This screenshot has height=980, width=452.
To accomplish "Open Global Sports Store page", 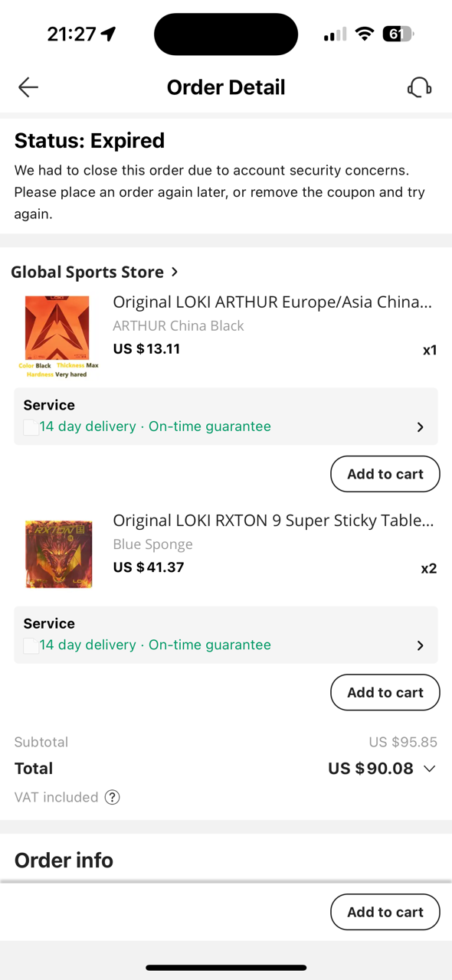I will [x=95, y=272].
